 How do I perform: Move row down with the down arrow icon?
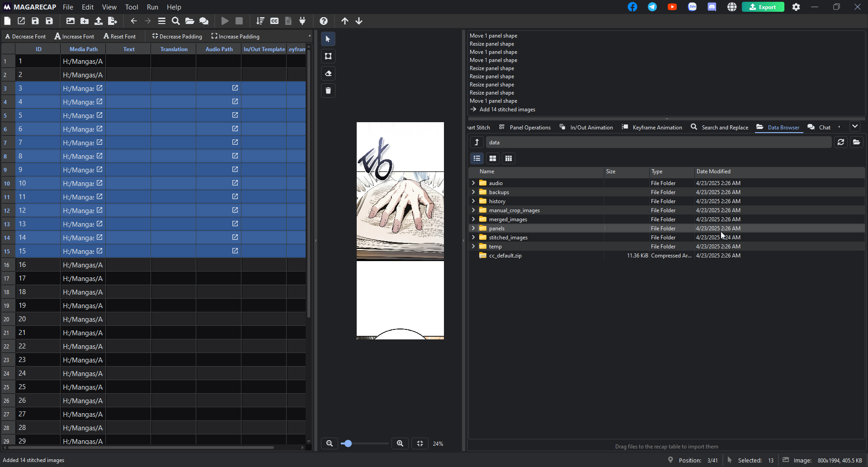359,21
